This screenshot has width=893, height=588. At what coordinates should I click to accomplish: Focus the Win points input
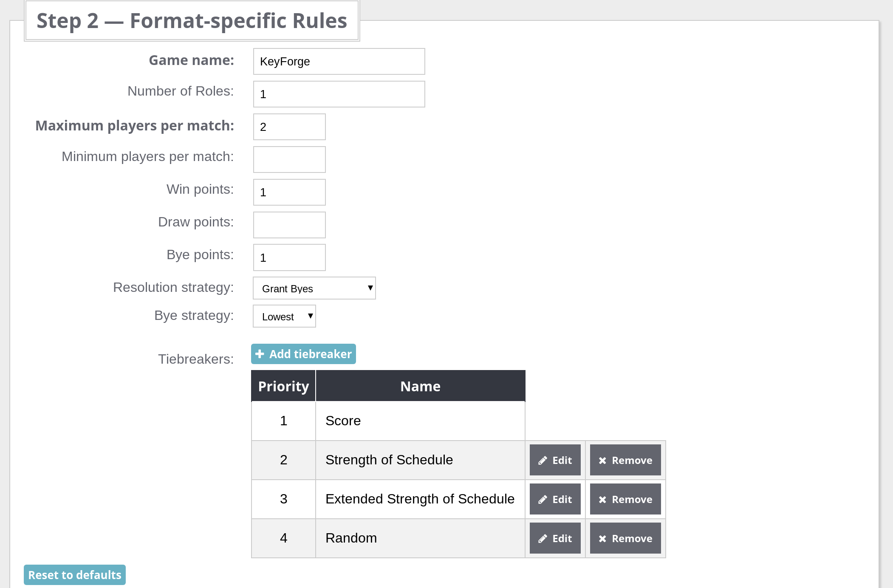pyautogui.click(x=289, y=192)
